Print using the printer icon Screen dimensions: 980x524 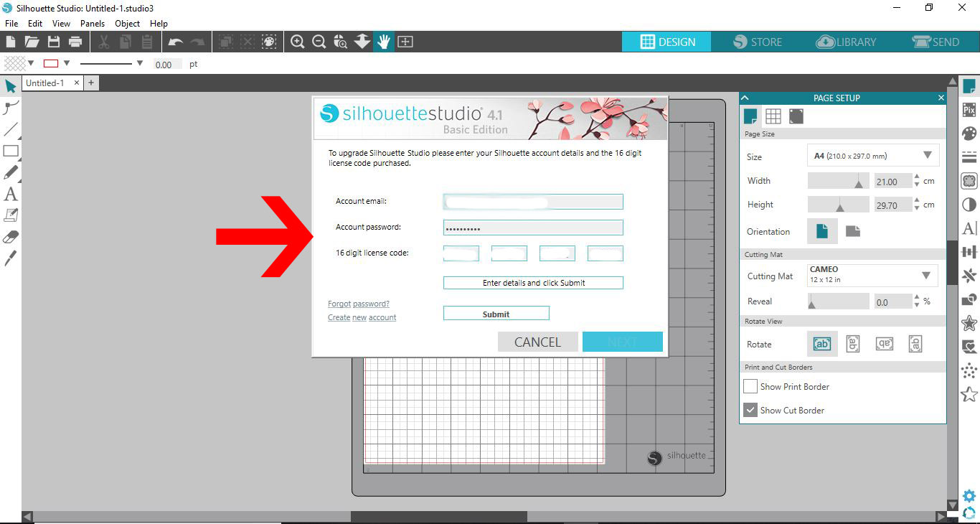click(x=75, y=42)
